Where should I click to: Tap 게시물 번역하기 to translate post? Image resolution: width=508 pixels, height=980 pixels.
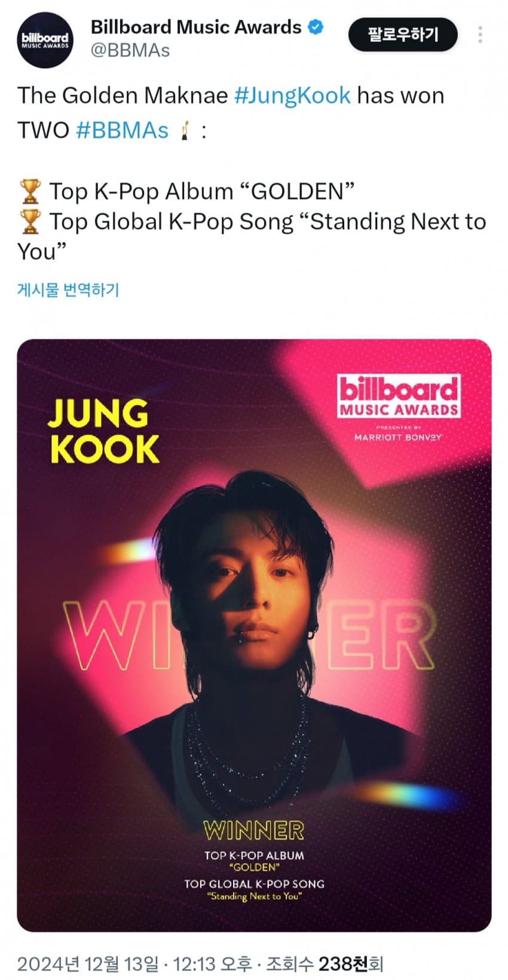tap(68, 289)
